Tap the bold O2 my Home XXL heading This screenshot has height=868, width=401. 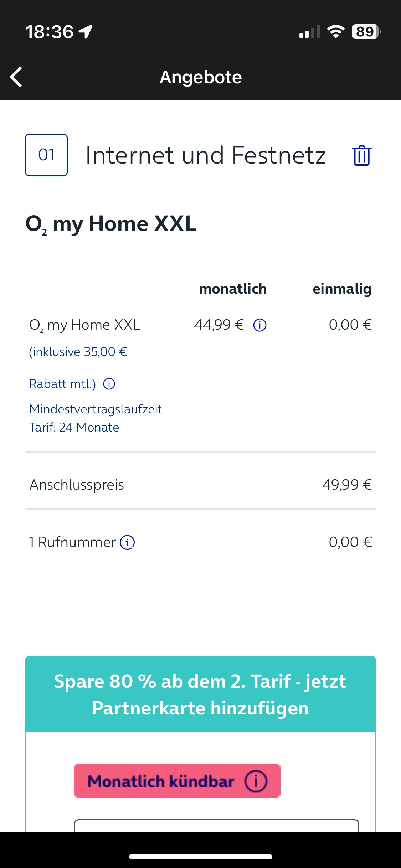pyautogui.click(x=111, y=224)
